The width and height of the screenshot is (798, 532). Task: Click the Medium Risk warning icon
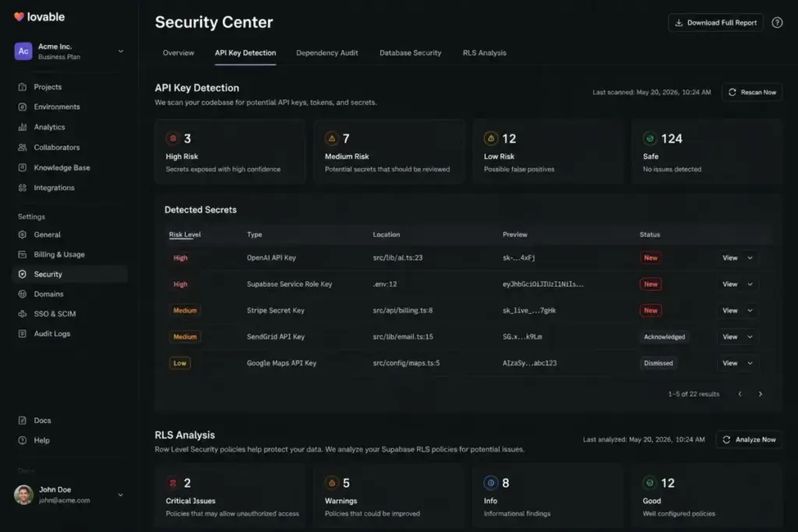332,139
